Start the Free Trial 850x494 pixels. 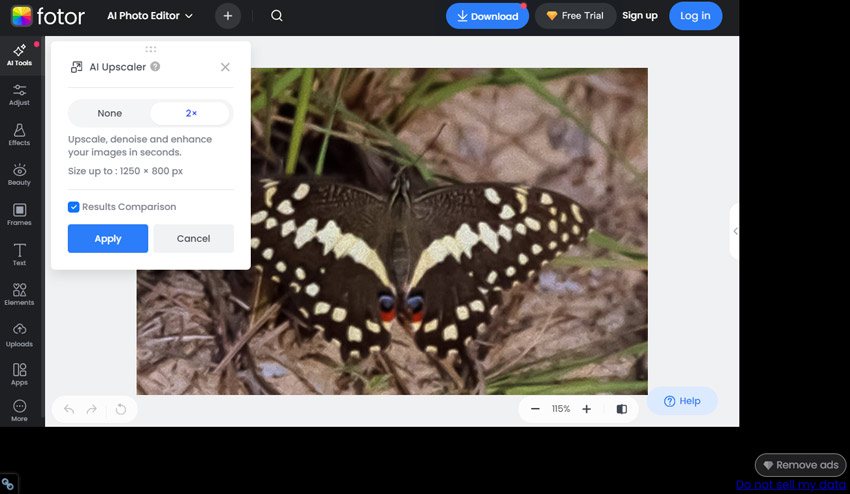pos(575,16)
